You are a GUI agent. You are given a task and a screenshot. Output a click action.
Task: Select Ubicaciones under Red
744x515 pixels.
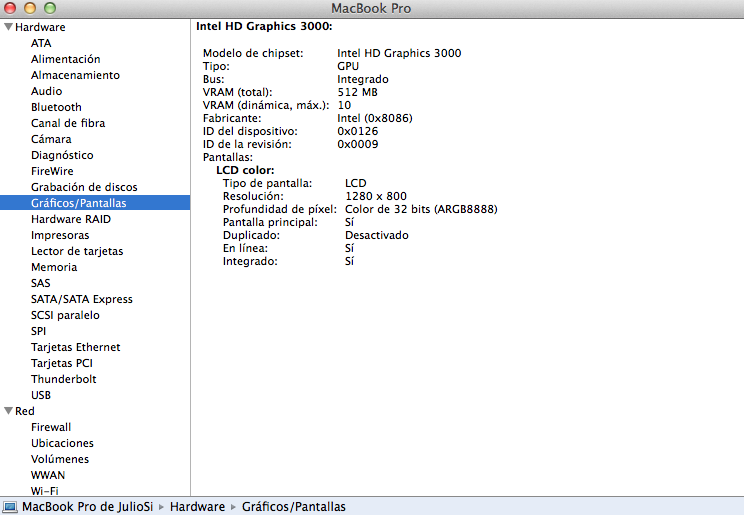click(63, 443)
